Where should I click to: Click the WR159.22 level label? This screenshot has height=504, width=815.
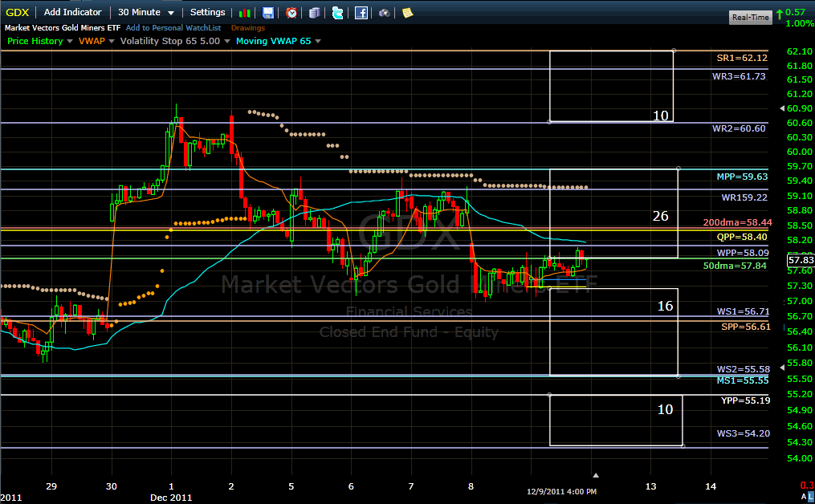(x=744, y=197)
